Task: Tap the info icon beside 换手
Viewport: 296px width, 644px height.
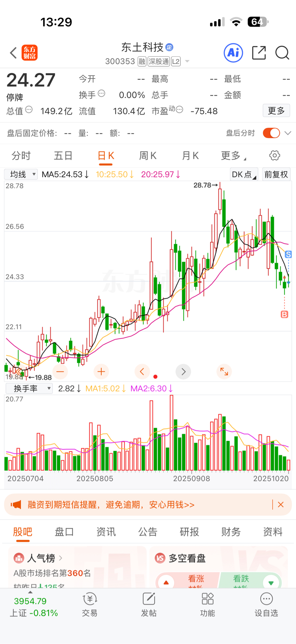Action: (101, 93)
